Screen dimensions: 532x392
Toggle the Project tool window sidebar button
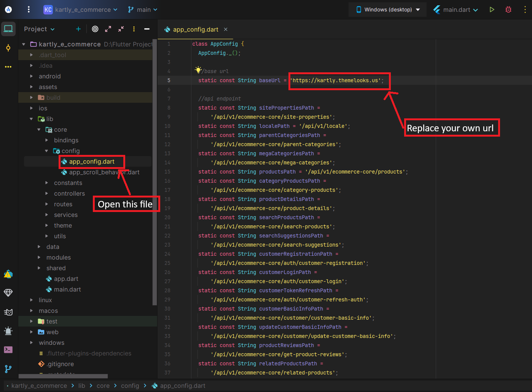coord(8,29)
